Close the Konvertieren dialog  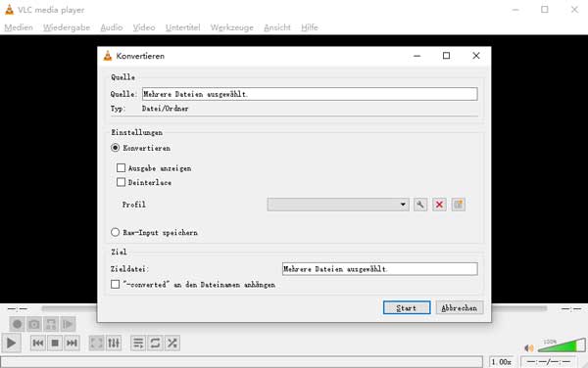point(476,56)
